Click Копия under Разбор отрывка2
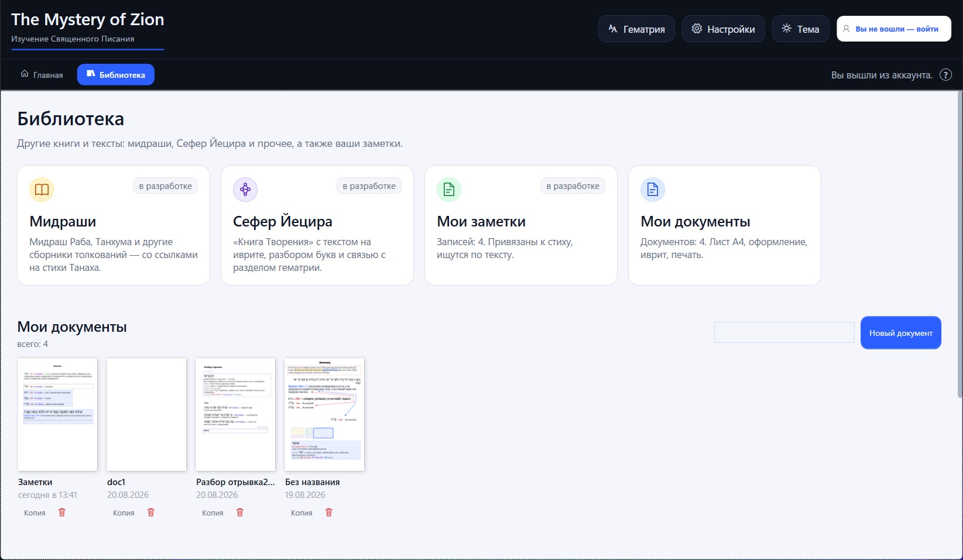This screenshot has height=560, width=963. point(213,513)
